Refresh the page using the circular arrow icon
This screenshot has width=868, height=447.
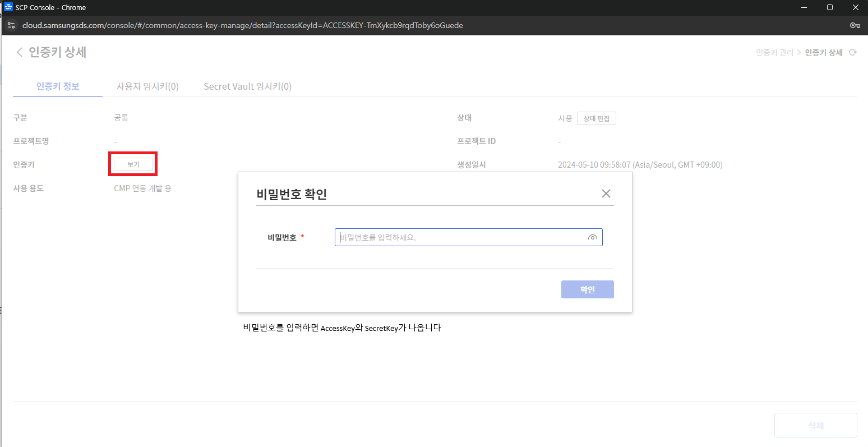[x=852, y=52]
